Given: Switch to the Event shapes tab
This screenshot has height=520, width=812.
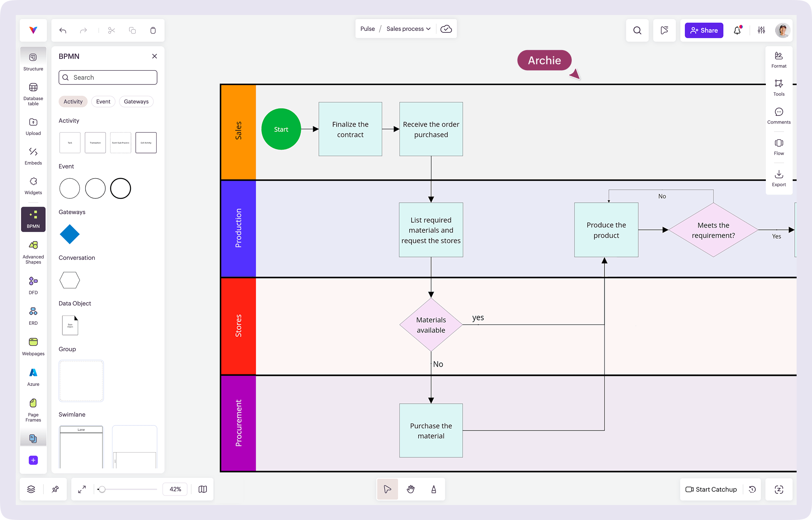Looking at the screenshot, I should [x=103, y=101].
